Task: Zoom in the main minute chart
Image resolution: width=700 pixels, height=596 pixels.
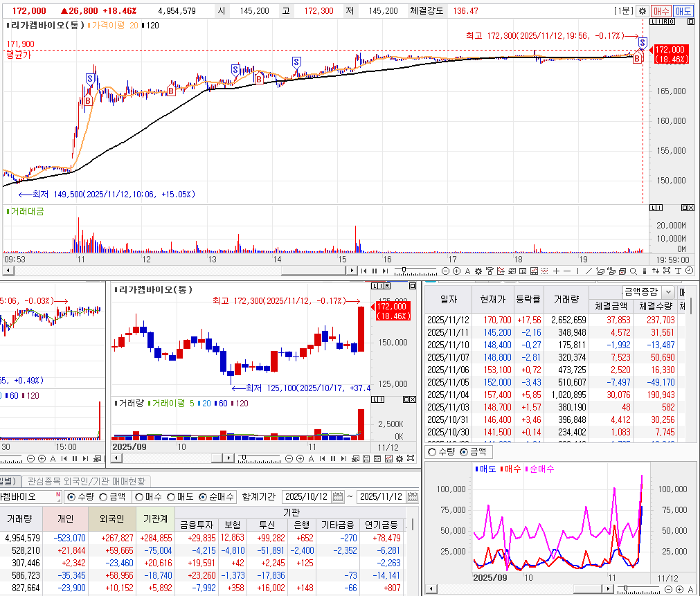Action: click(457, 271)
